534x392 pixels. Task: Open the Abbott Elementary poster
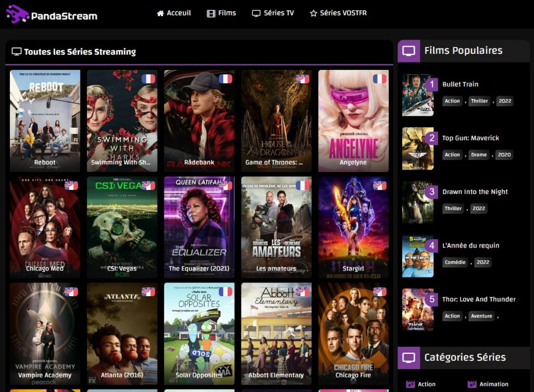(x=276, y=334)
